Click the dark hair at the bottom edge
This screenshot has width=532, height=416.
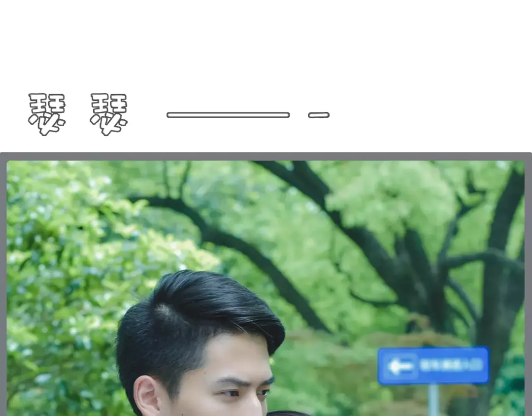(x=288, y=413)
